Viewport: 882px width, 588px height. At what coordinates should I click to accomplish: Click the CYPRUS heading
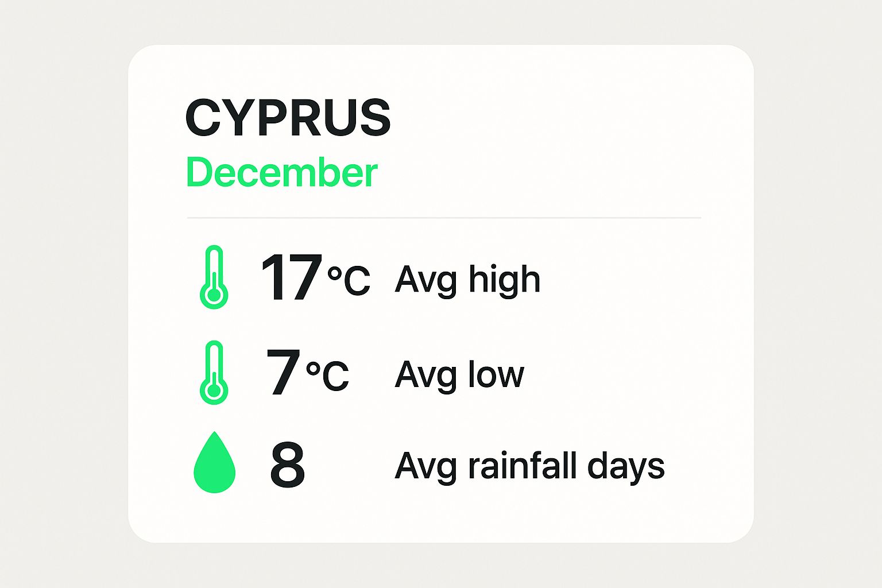pos(288,118)
